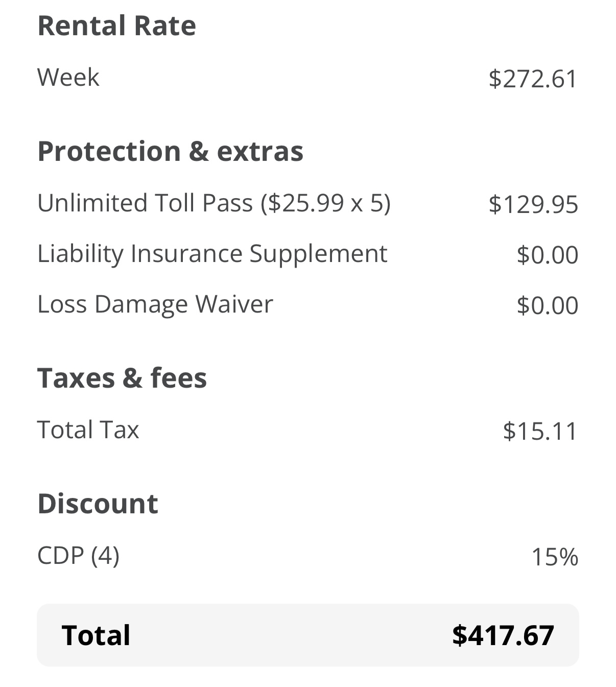The height and width of the screenshot is (687, 616).
Task: Select the Unlimited Toll Pass line item
Action: [214, 203]
